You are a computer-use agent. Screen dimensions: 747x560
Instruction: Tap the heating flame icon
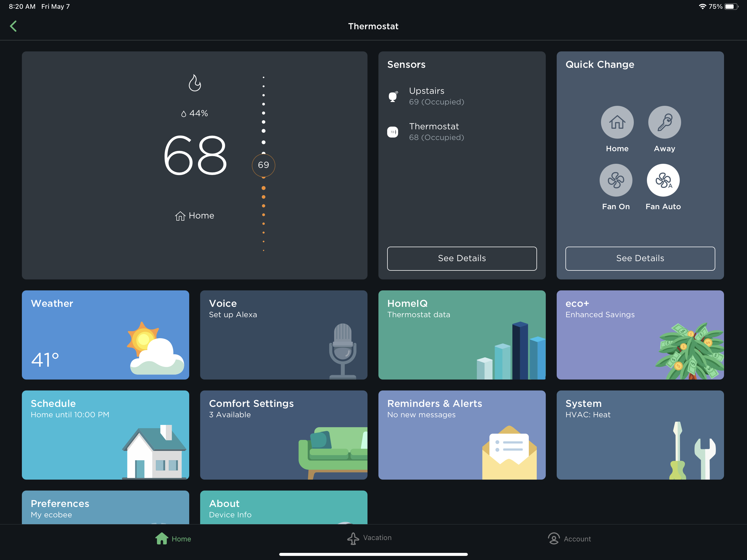[x=194, y=83]
